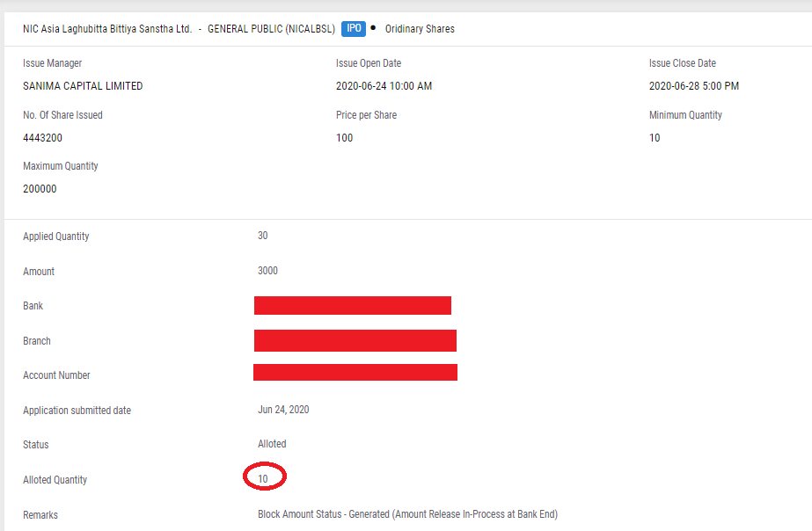Click the Oridinary Shares label

420,29
